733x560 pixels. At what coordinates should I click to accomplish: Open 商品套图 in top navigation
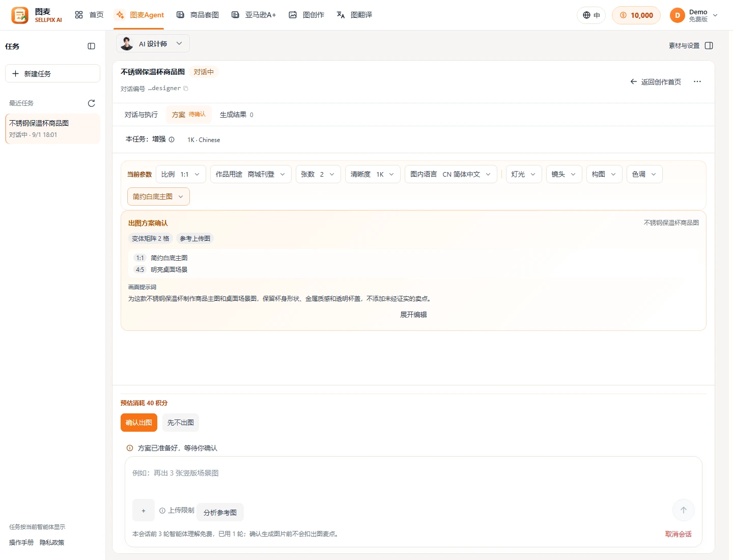point(198,15)
